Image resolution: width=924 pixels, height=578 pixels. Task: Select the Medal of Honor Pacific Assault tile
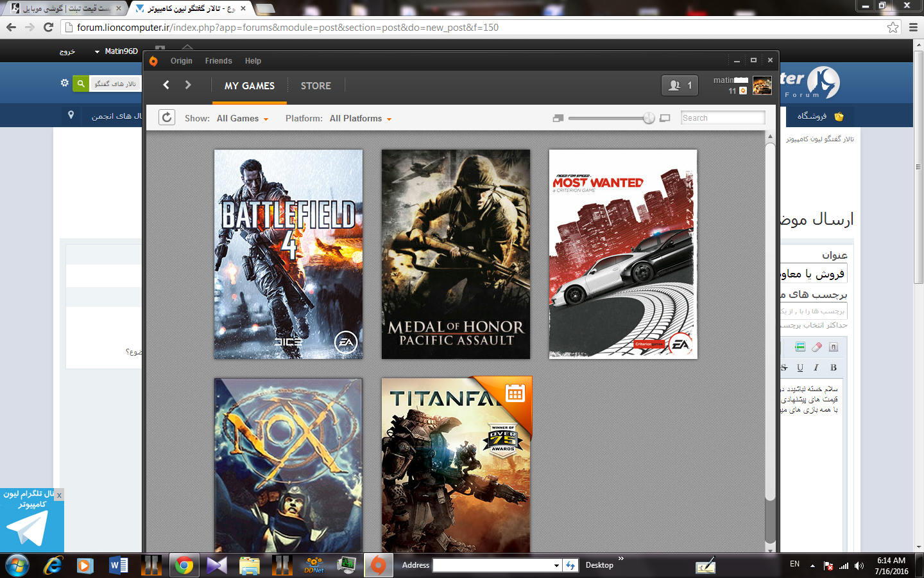coord(456,254)
